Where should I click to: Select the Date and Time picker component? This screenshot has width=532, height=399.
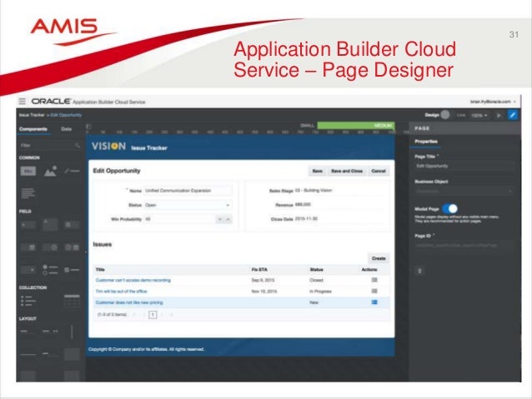click(x=72, y=247)
